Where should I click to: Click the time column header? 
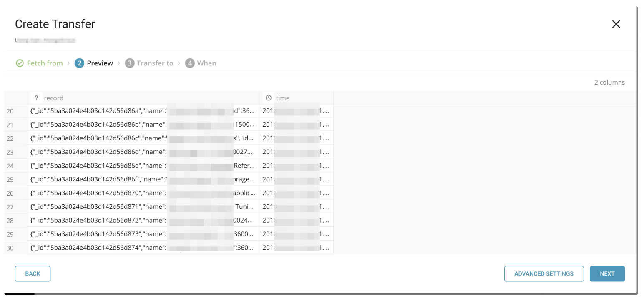pyautogui.click(x=283, y=98)
